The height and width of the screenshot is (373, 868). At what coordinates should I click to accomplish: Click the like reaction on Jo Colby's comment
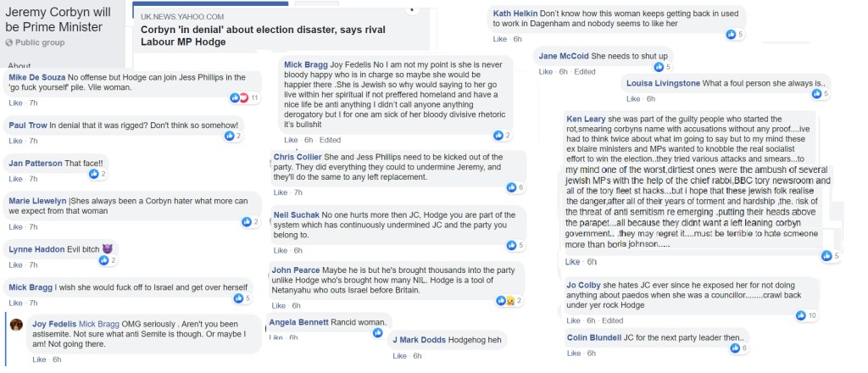803,315
